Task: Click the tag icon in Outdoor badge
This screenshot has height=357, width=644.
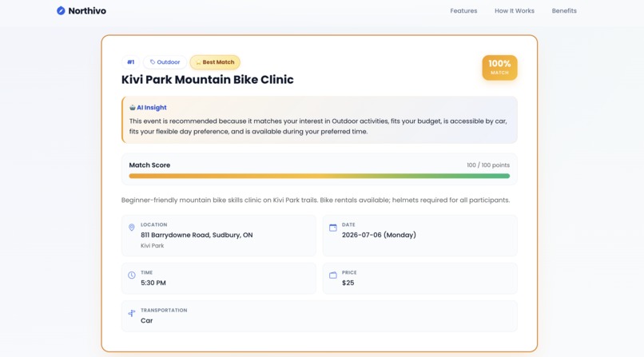Action: pyautogui.click(x=153, y=62)
